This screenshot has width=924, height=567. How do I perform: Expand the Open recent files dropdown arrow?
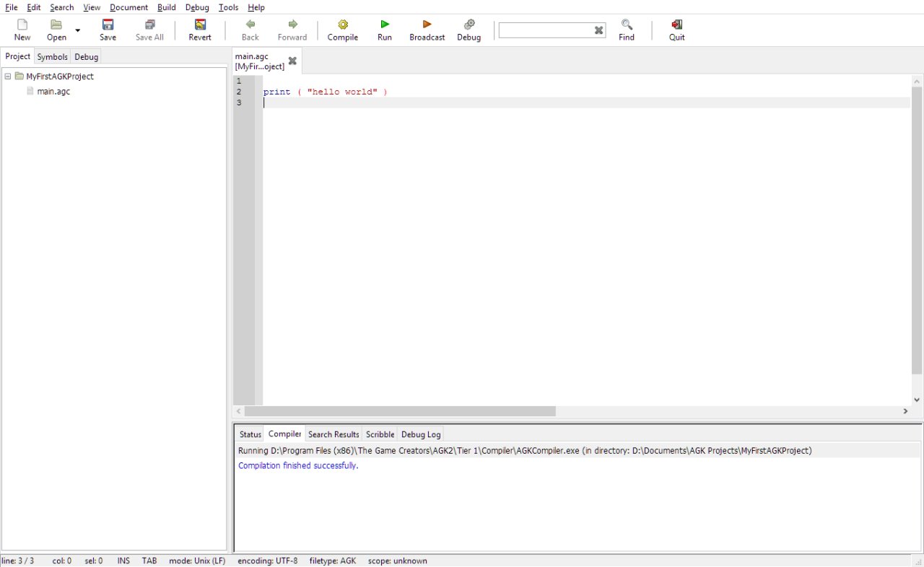coord(77,30)
